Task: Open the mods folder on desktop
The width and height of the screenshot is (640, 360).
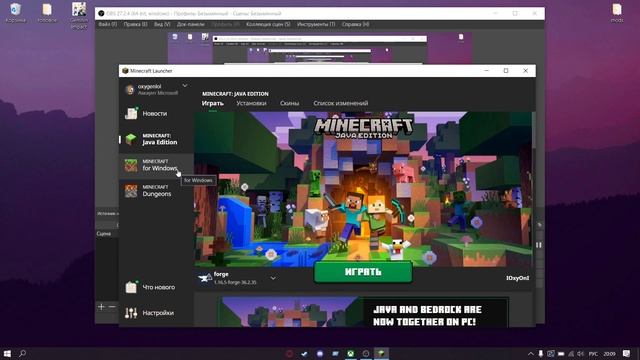Action: pos(617,12)
